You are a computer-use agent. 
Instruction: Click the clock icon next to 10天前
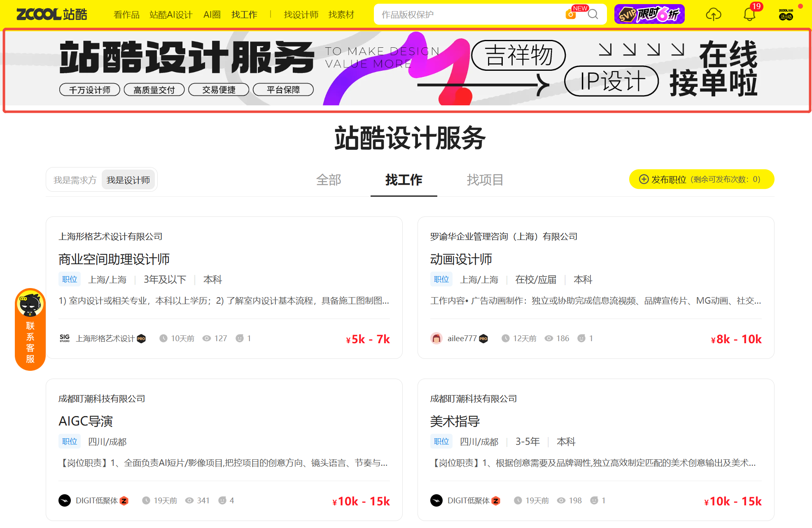[163, 338]
